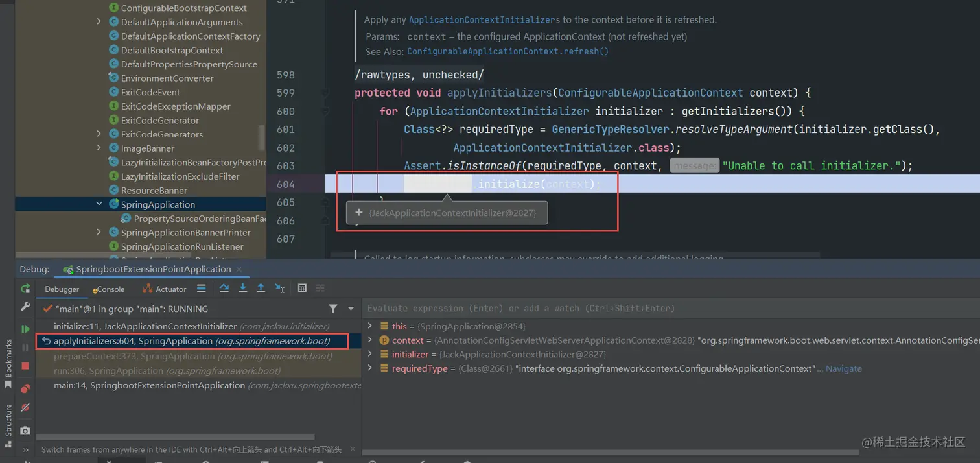The width and height of the screenshot is (980, 463).
Task: Switch to the Debugger tab
Action: click(62, 289)
